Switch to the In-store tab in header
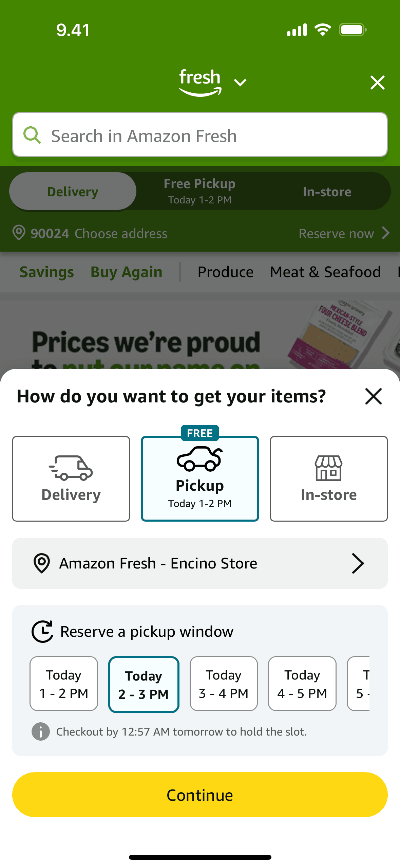Image resolution: width=400 pixels, height=868 pixels. click(x=327, y=192)
